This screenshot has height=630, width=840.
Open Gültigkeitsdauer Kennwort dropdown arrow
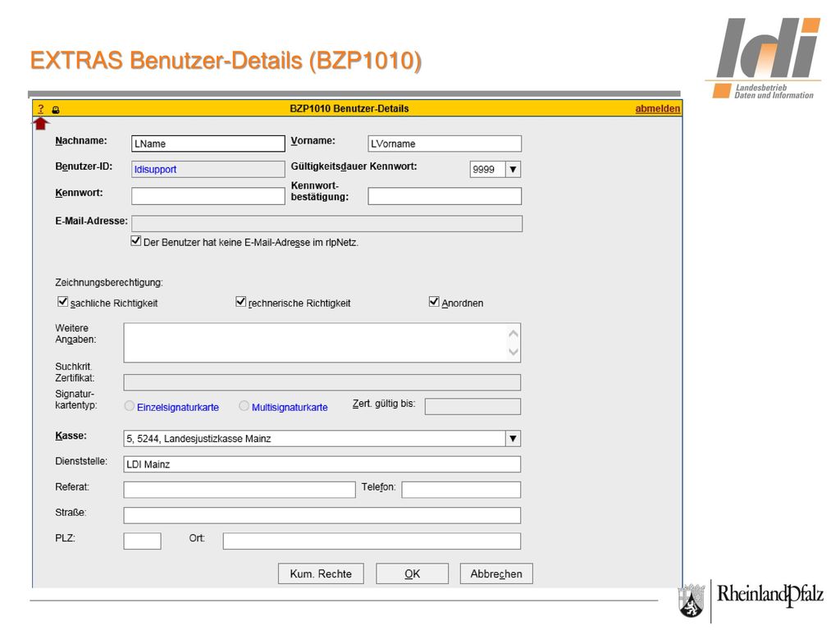click(x=513, y=169)
